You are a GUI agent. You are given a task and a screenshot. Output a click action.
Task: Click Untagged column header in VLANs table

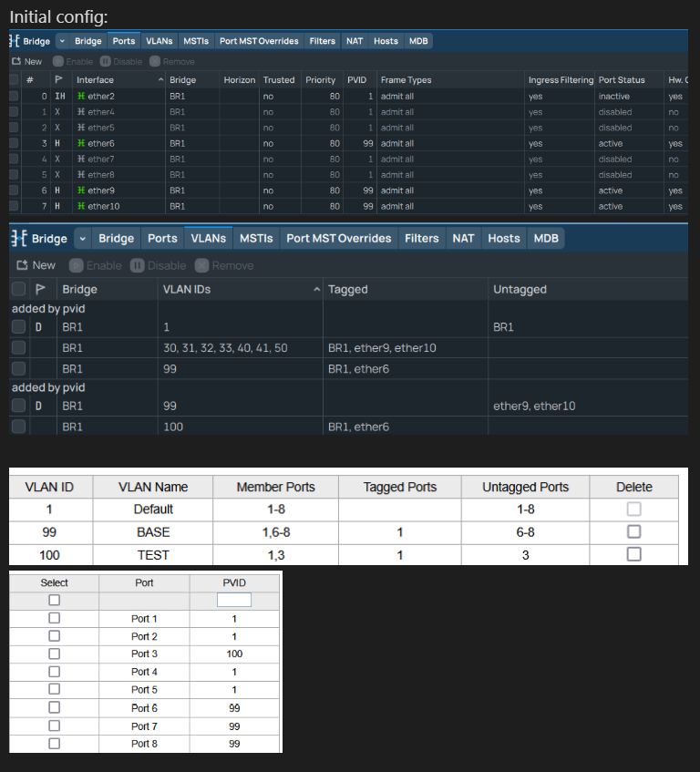point(588,289)
